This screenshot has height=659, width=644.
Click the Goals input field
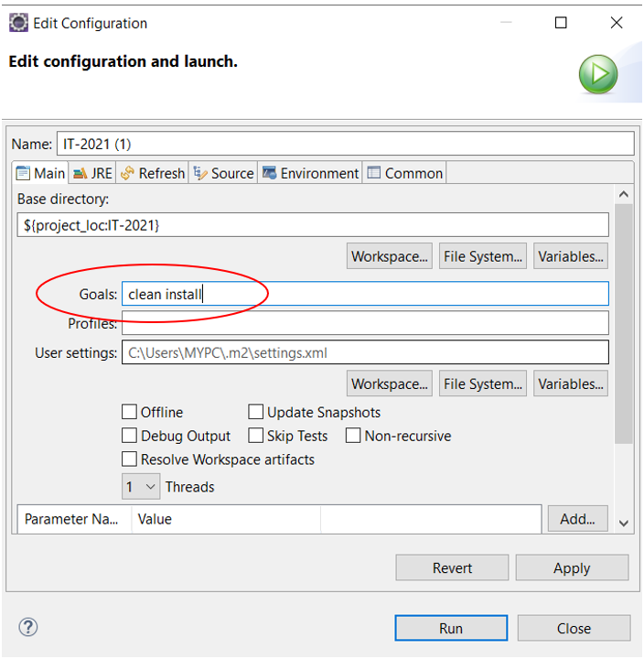pos(365,294)
